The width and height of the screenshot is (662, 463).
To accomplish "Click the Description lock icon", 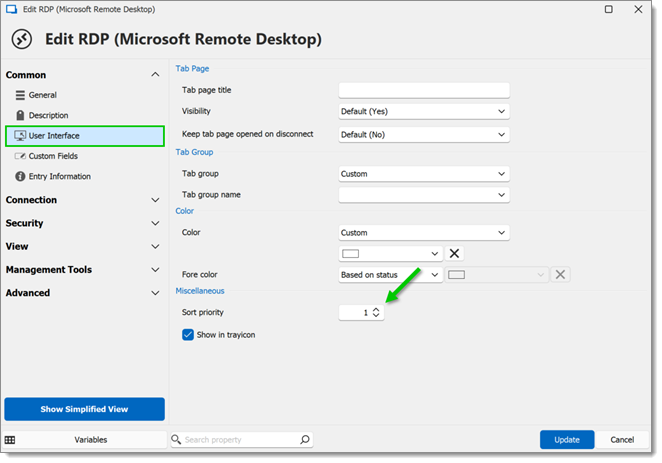I will 20,116.
